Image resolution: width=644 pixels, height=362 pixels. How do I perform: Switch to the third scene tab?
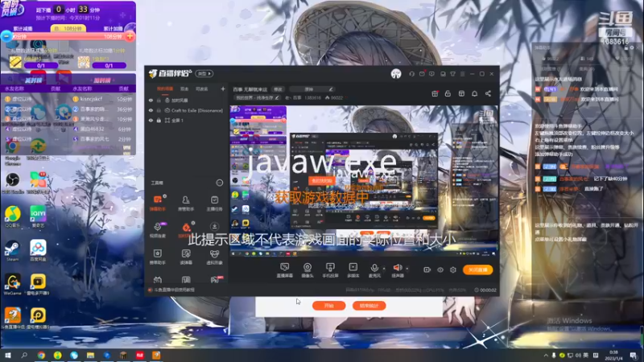201,89
